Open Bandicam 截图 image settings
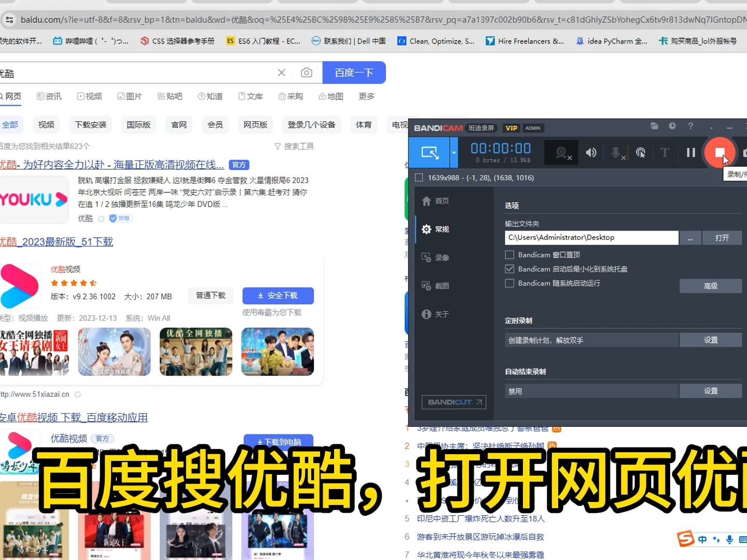 tap(435, 286)
